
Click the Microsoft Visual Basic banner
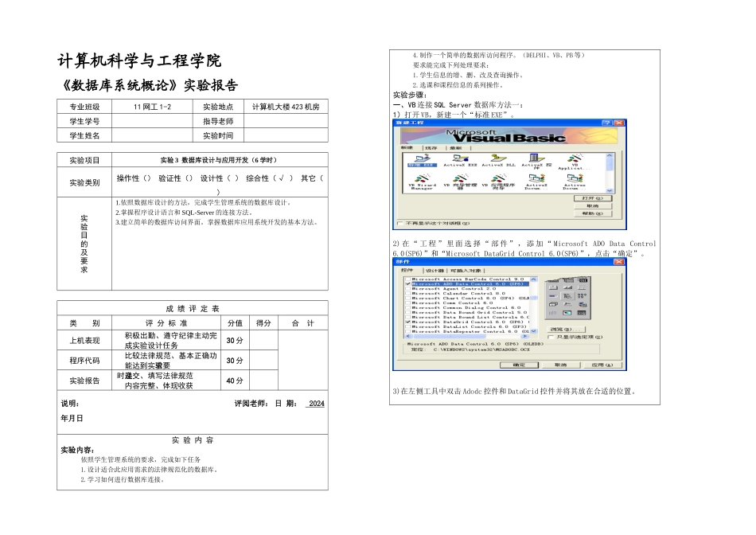pyautogui.click(x=509, y=136)
